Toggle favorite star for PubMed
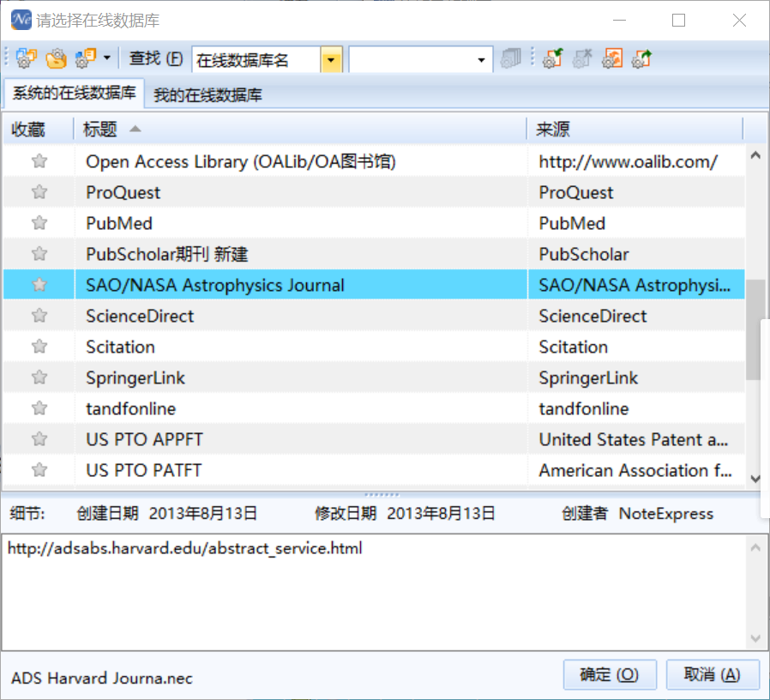Viewport: 770px width, 700px height. (x=39, y=223)
